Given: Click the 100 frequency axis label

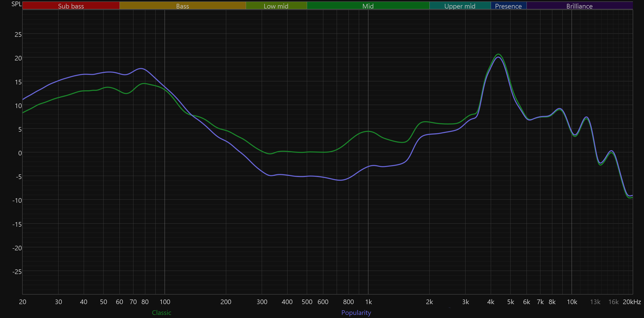Looking at the screenshot, I should pos(165,302).
